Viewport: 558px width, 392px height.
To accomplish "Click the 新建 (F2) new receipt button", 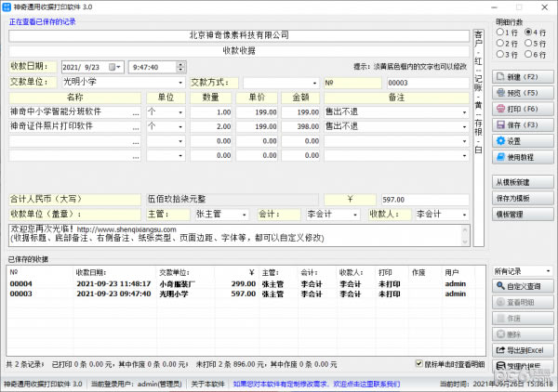I will [522, 77].
